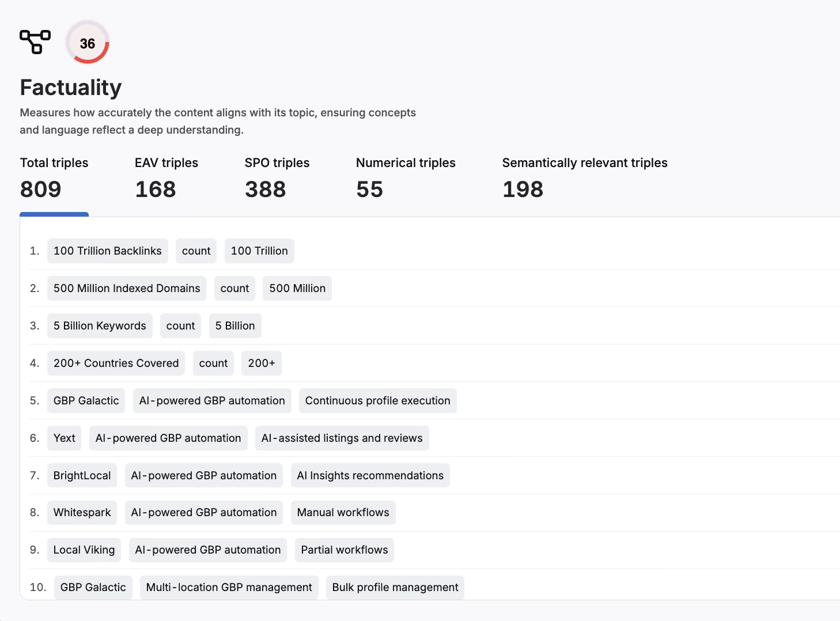Click 'count' tag in row 1
Viewport: 840px width, 621px height.
click(x=196, y=251)
